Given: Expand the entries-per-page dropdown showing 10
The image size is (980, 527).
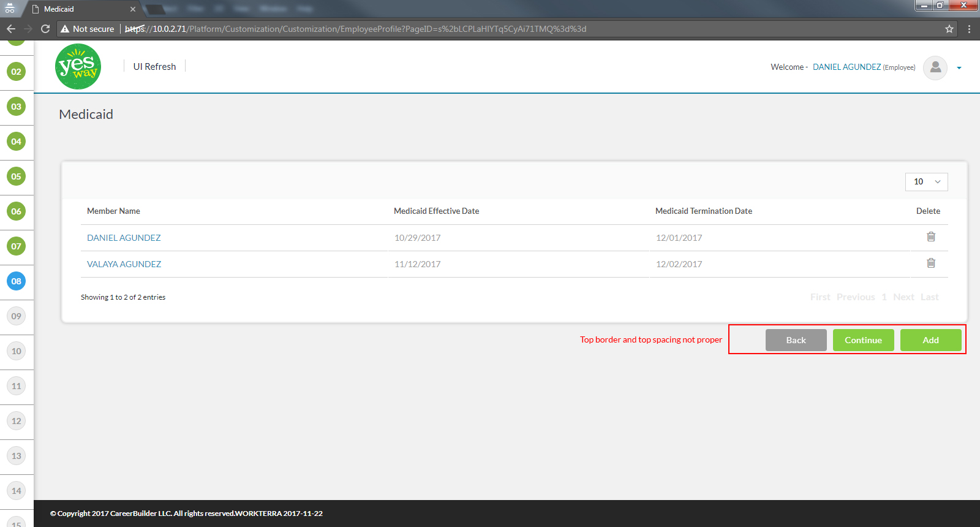Looking at the screenshot, I should point(926,181).
